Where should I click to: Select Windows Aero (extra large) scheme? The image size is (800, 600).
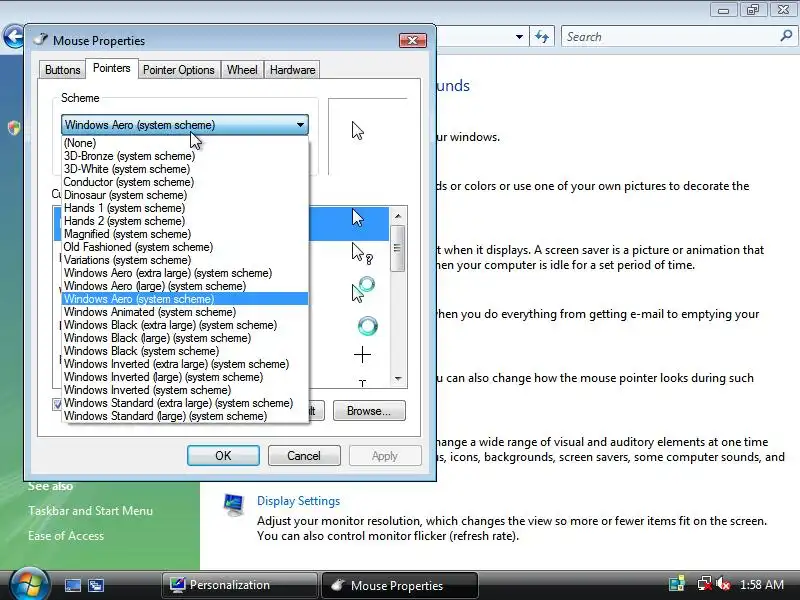(185, 273)
